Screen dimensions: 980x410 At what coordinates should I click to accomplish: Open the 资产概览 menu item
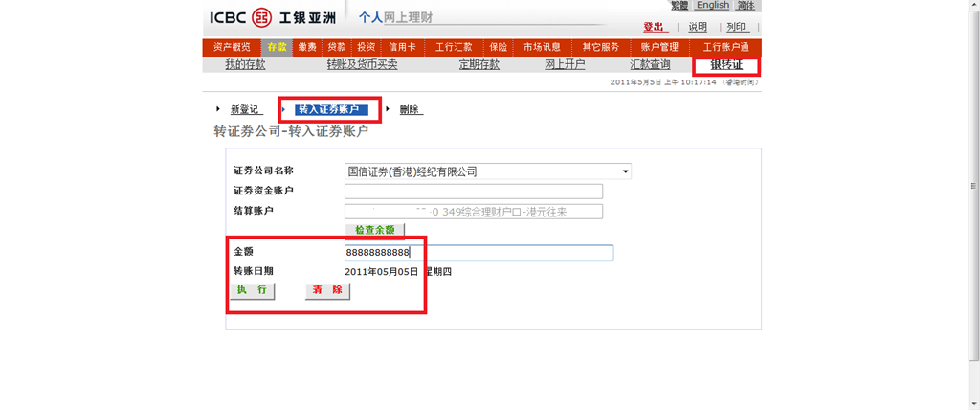(232, 47)
